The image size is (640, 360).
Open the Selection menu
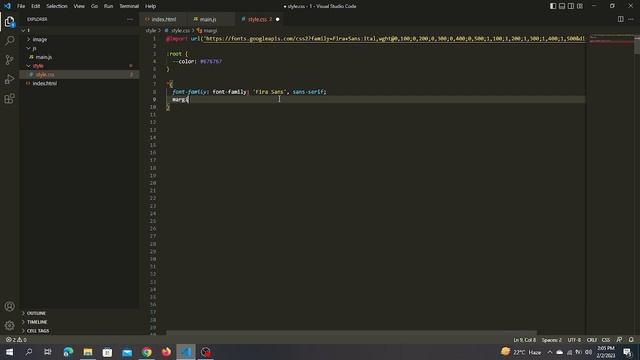tap(57, 6)
